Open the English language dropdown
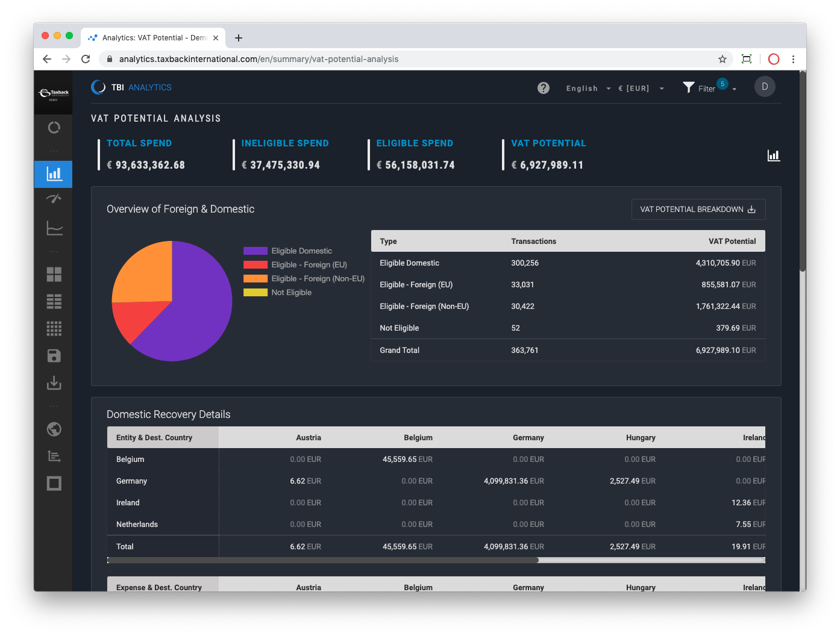The width and height of the screenshot is (840, 636). (588, 89)
